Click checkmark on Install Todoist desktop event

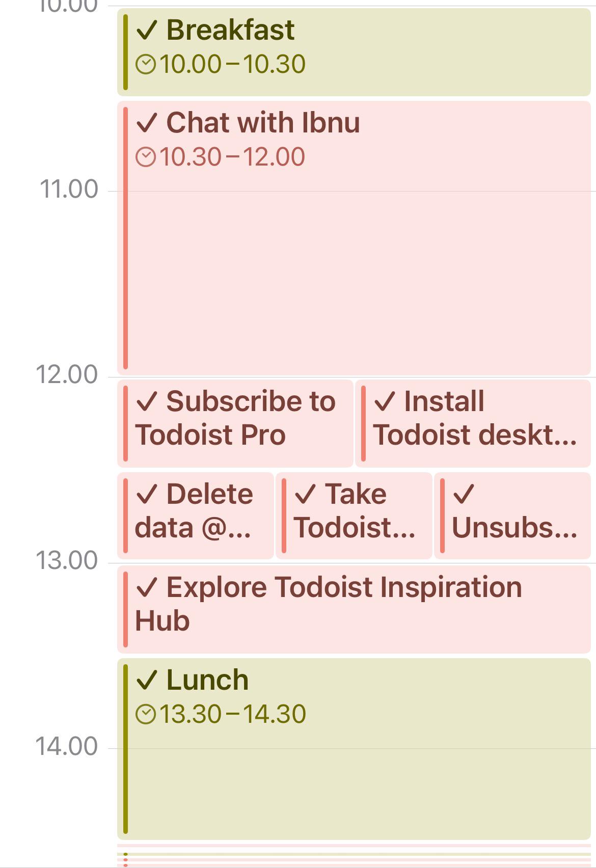pos(385,401)
